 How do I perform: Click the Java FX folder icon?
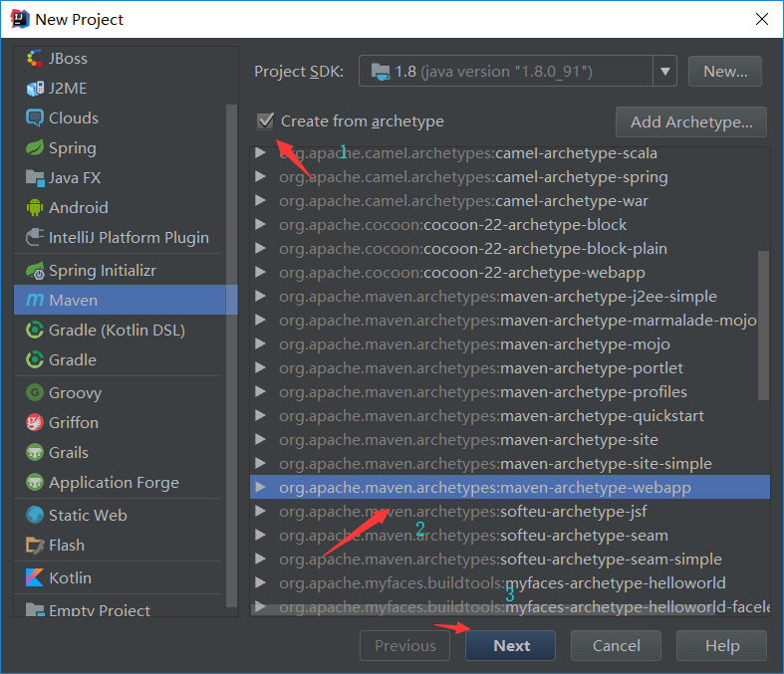(34, 178)
